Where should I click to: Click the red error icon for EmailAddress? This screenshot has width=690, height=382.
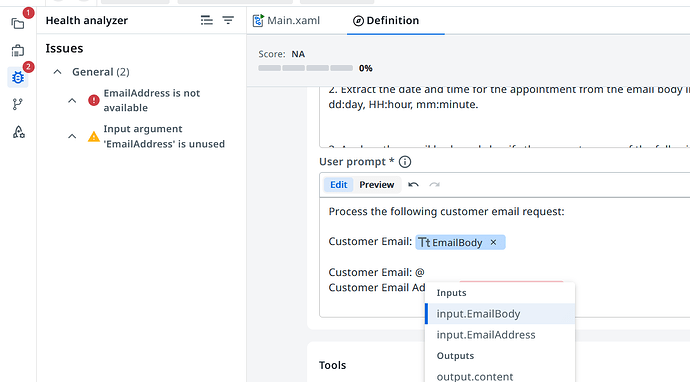[94, 100]
